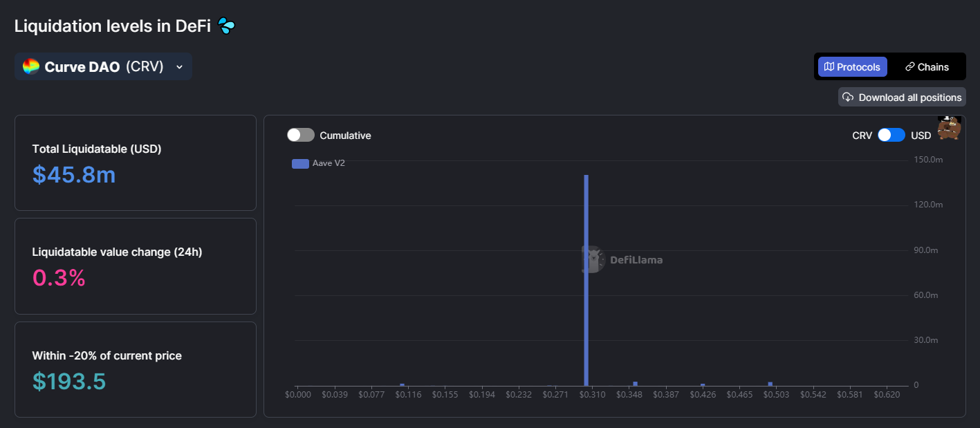
Task: Switch to the Chains tab
Action: pos(927,67)
